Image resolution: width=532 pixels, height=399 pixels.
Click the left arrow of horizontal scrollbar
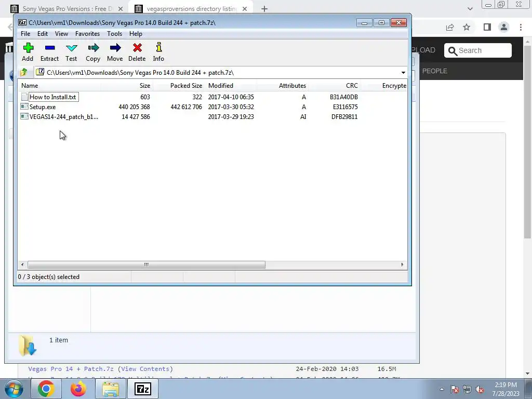(x=22, y=264)
